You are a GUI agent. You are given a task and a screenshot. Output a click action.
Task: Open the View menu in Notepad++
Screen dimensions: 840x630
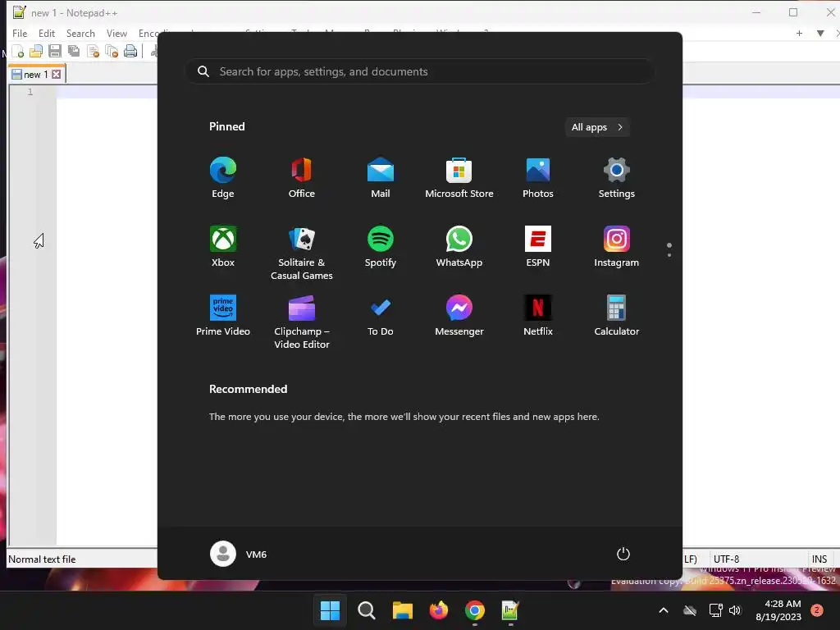tap(116, 33)
